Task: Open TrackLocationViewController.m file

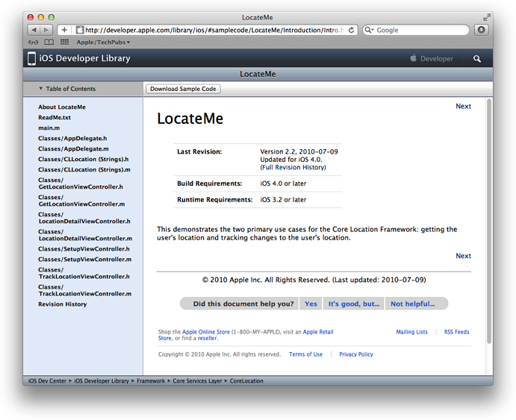Action: pos(85,290)
